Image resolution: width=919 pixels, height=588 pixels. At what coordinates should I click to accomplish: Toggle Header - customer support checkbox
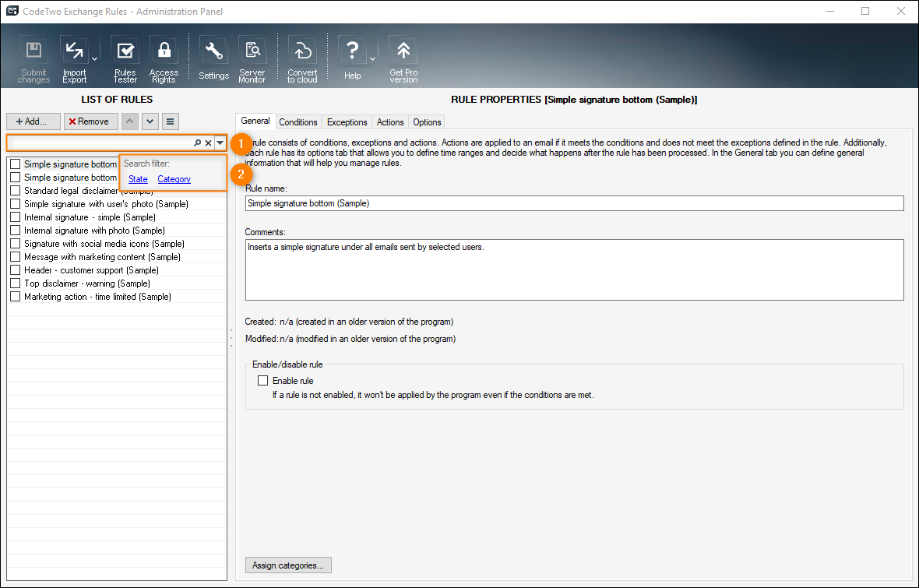pyautogui.click(x=16, y=270)
